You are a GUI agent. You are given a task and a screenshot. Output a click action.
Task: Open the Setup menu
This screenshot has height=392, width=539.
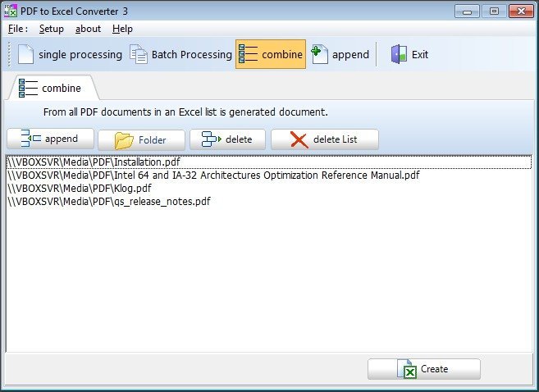coord(51,29)
